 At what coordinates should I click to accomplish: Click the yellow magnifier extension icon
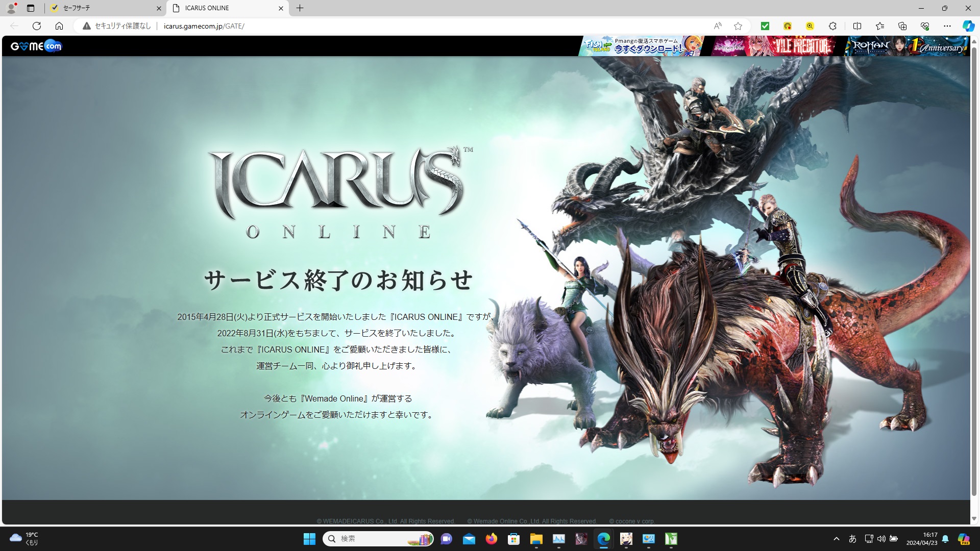810,26
